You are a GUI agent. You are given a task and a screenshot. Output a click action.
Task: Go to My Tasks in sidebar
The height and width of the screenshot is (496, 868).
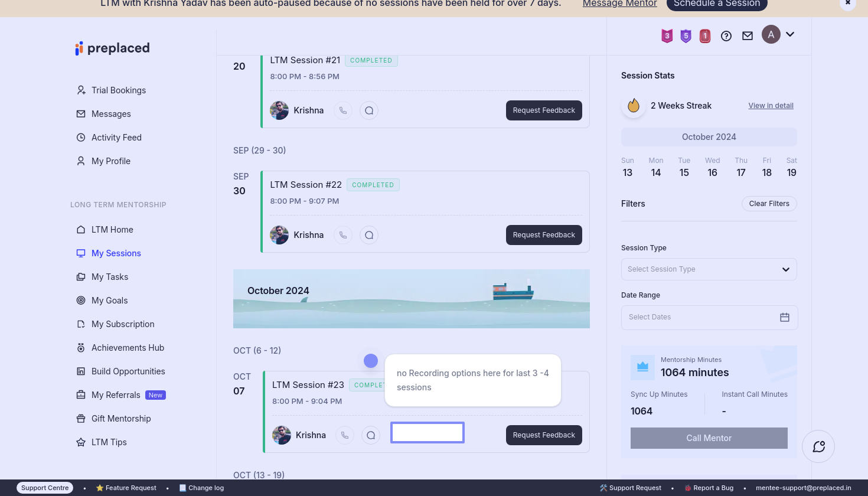pos(110,277)
